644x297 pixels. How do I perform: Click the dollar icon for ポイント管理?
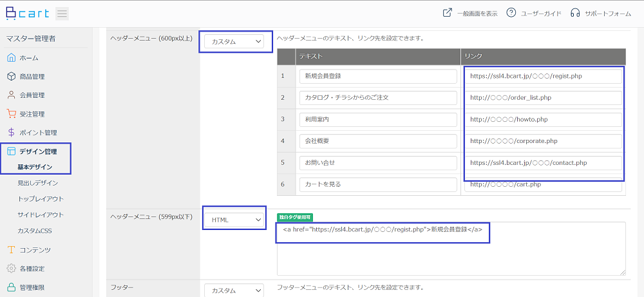[x=12, y=132]
